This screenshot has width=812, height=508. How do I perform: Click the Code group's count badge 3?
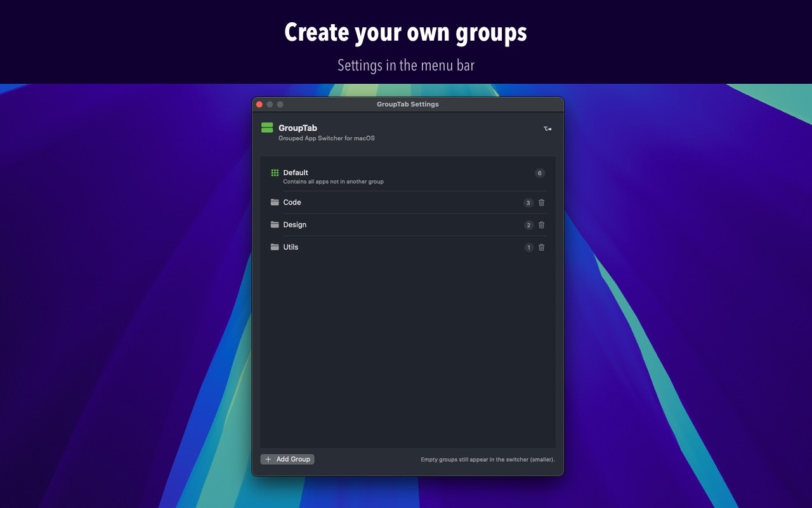click(528, 203)
